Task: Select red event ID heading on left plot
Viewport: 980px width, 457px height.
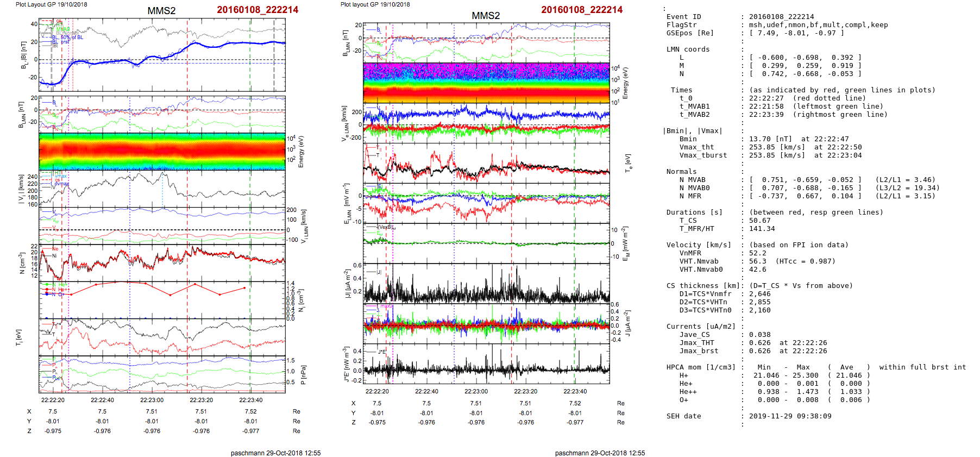Action: [257, 10]
